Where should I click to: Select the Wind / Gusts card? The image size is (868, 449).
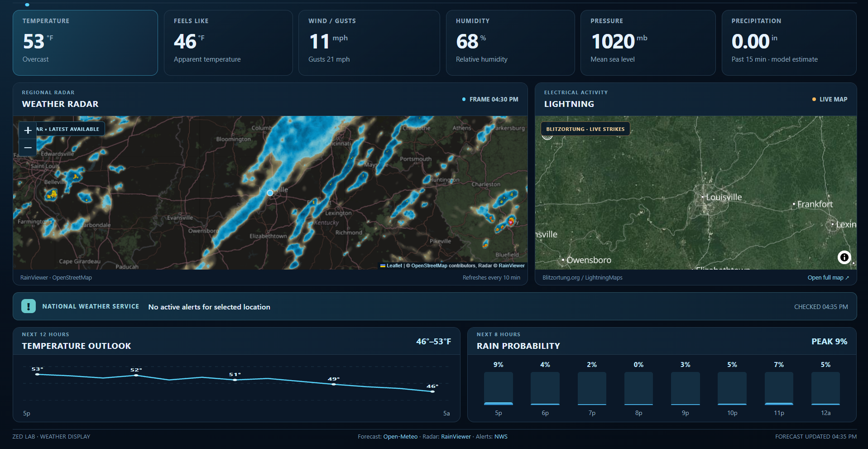click(369, 43)
